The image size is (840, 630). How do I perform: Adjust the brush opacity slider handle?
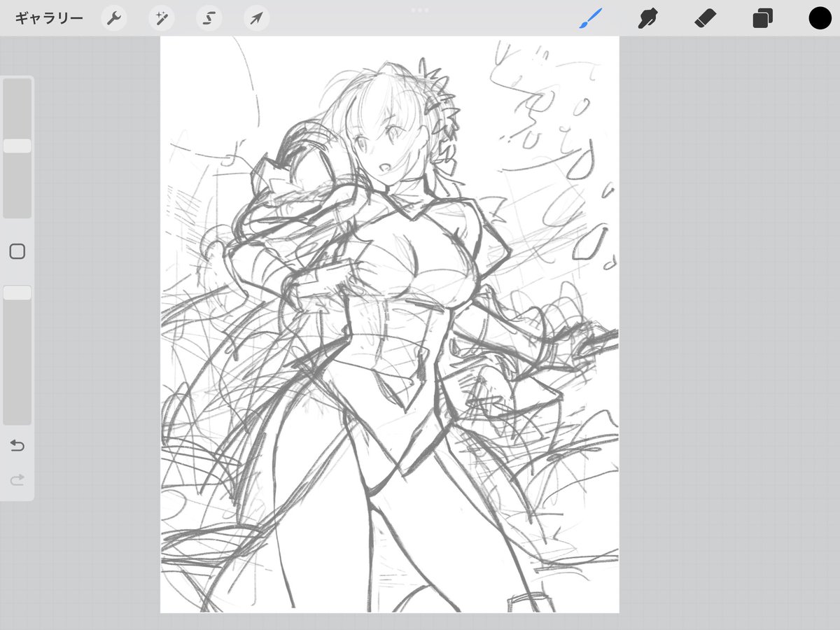[17, 293]
